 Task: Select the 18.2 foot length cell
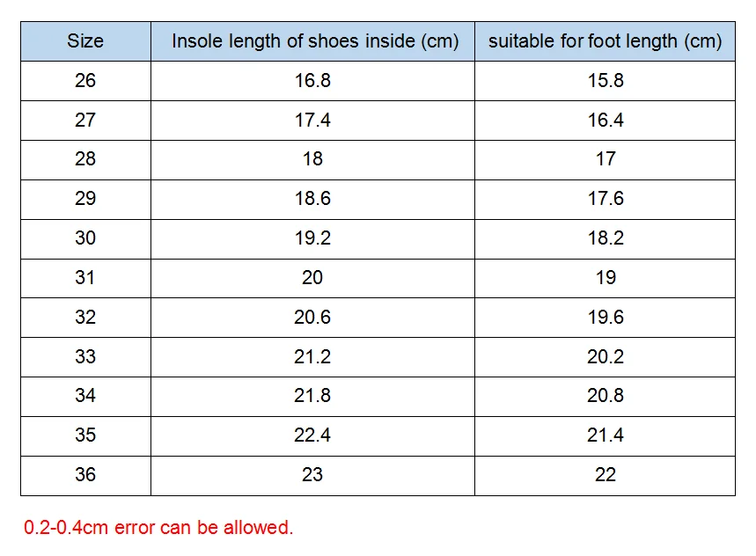(606, 238)
